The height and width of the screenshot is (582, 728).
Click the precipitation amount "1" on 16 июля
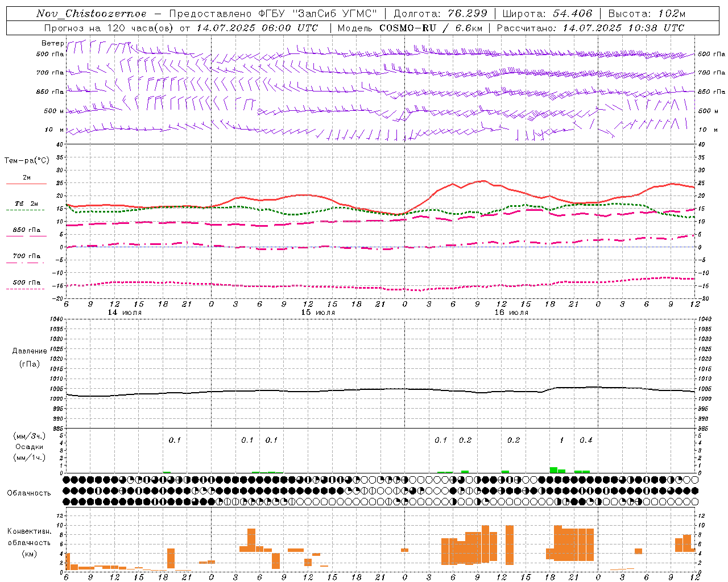pyautogui.click(x=561, y=440)
